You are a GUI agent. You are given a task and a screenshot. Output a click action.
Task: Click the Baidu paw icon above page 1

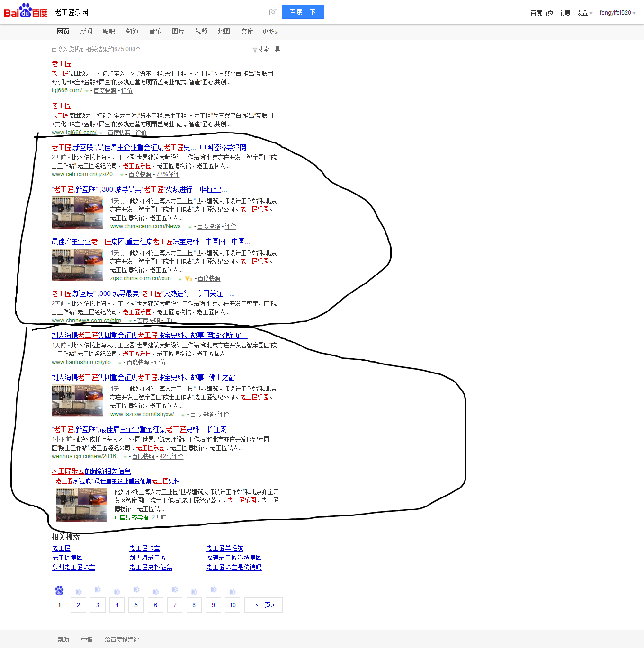coord(59,590)
